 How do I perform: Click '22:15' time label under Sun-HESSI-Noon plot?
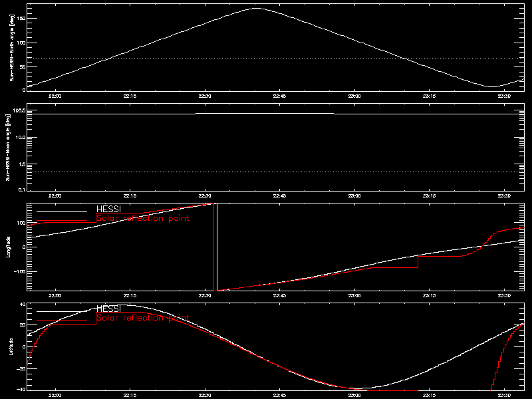point(130,196)
